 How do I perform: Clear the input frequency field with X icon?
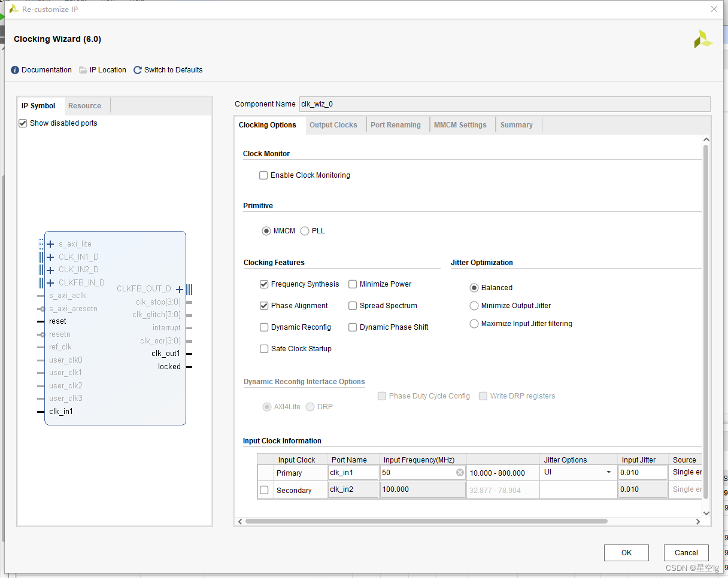click(460, 473)
